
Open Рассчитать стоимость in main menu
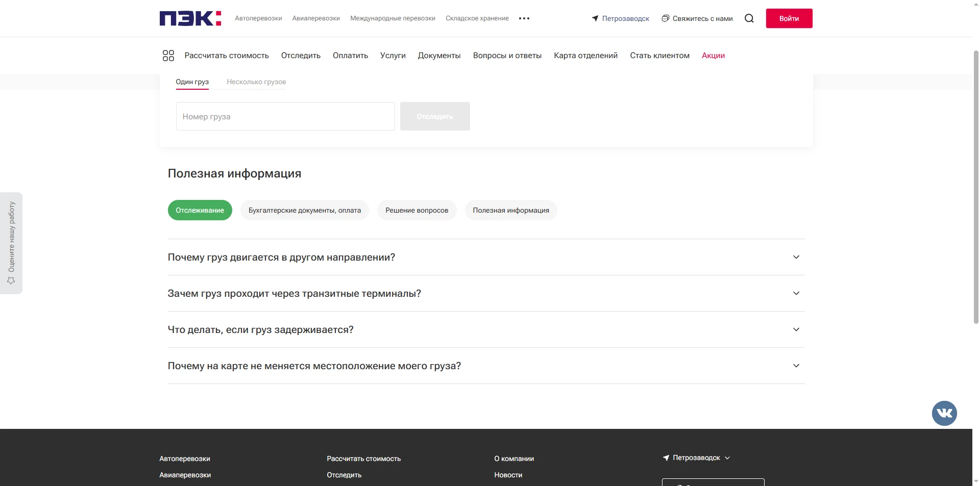click(227, 56)
